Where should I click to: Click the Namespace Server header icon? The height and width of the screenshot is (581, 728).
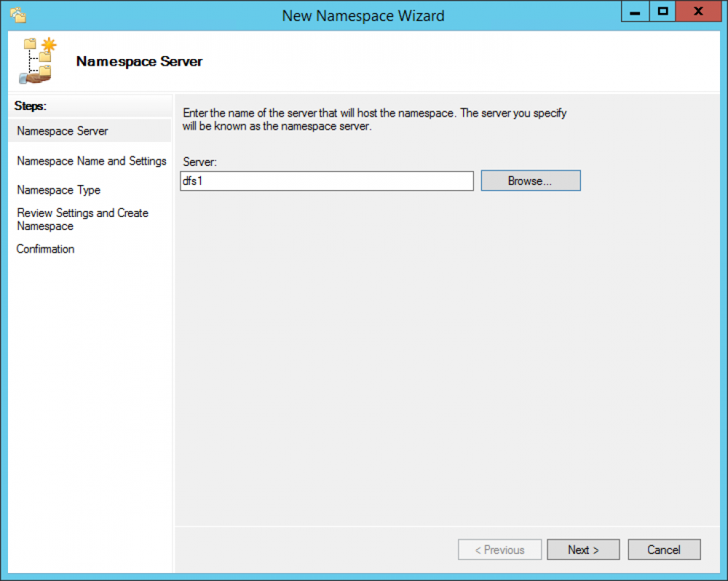point(38,60)
